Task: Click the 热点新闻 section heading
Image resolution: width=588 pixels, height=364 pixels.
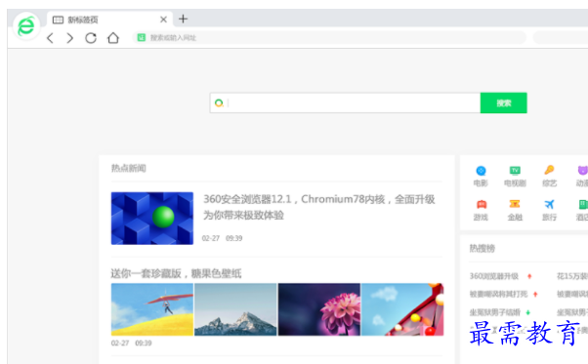Action: pyautogui.click(x=129, y=168)
